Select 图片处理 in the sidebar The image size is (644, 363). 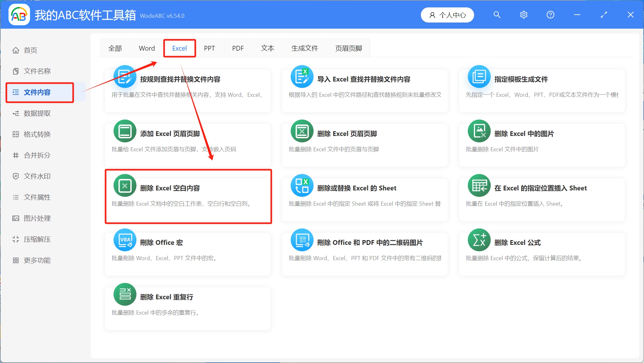36,218
